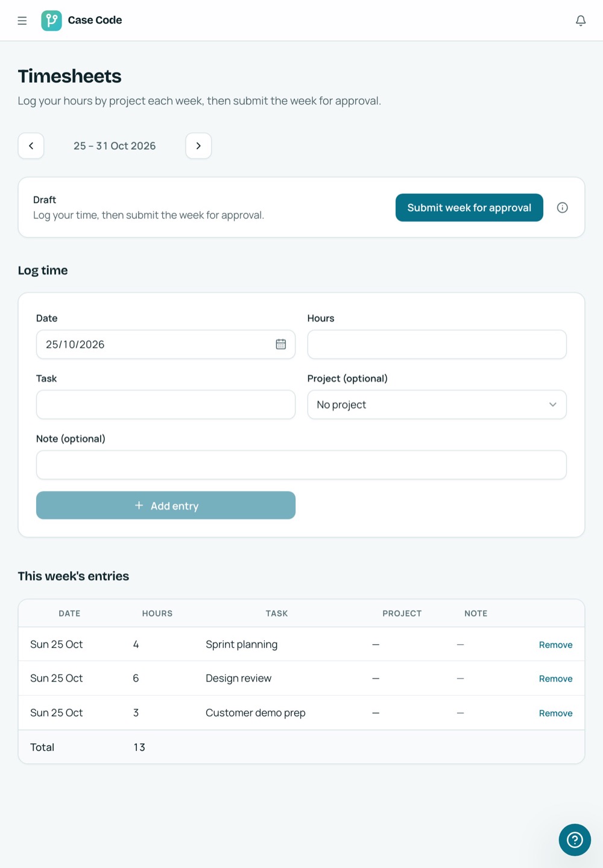Click the Case Code logo icon
603x868 pixels.
click(x=51, y=21)
